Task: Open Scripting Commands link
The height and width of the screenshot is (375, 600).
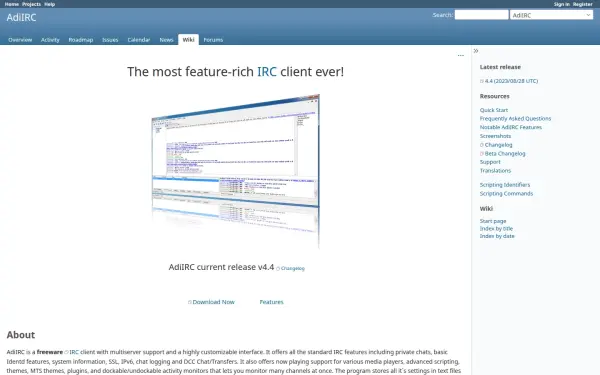Action: (506, 194)
